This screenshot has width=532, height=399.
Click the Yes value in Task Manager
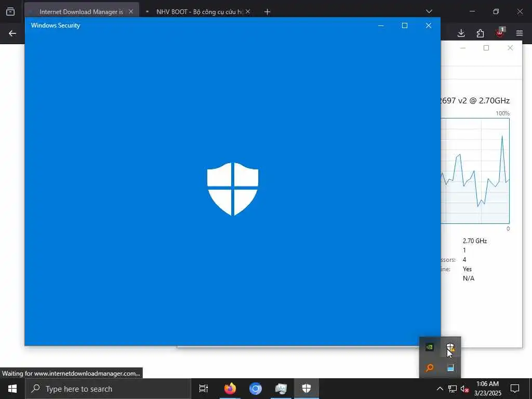pos(467,269)
